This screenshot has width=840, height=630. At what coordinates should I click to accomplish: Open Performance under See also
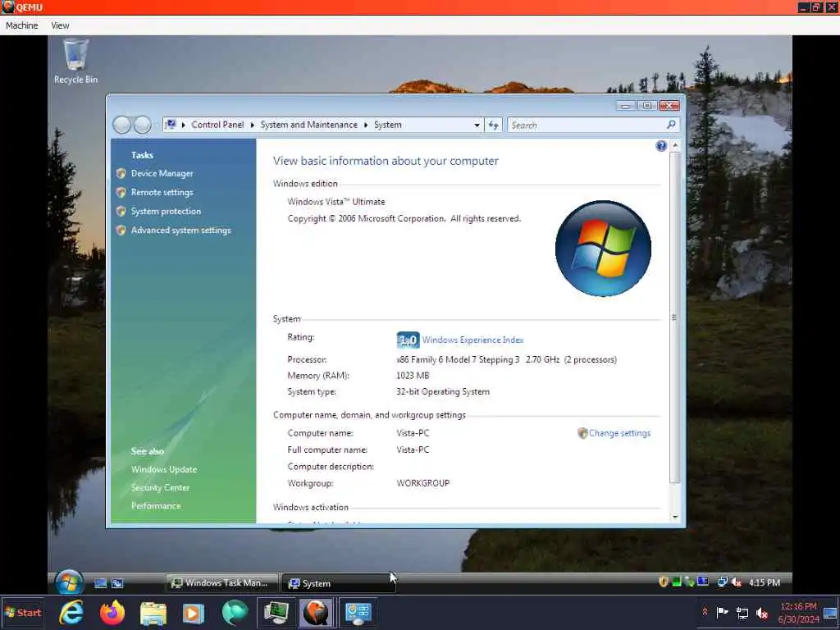pyautogui.click(x=156, y=505)
